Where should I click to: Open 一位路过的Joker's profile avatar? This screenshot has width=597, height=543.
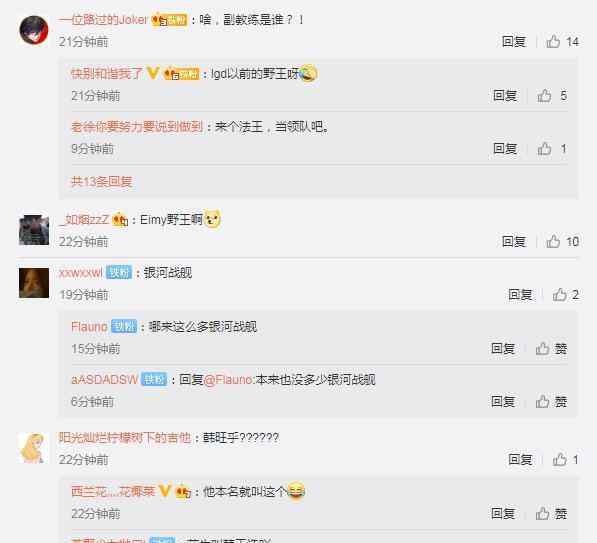(x=34, y=30)
